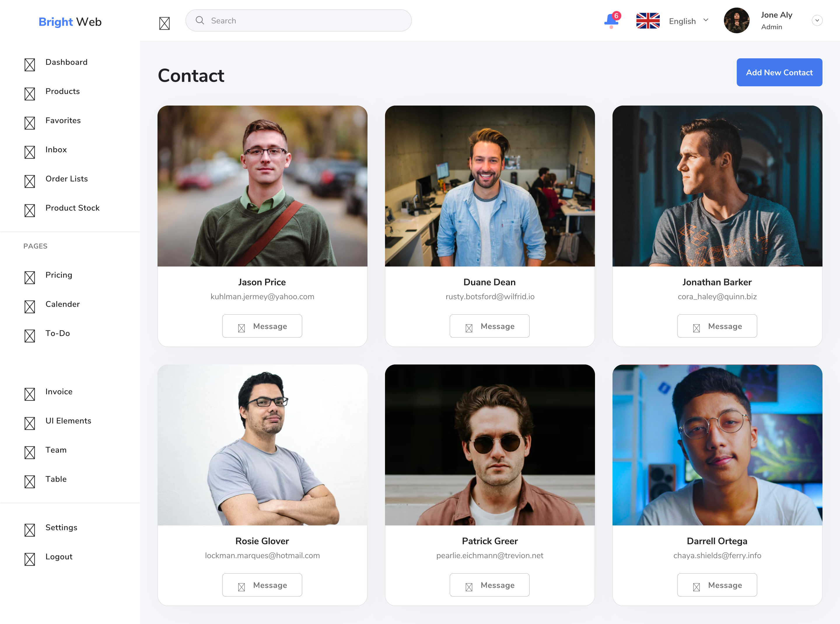This screenshot has height=624, width=840.
Task: Click the Product Stock sidebar icon
Action: point(29,208)
